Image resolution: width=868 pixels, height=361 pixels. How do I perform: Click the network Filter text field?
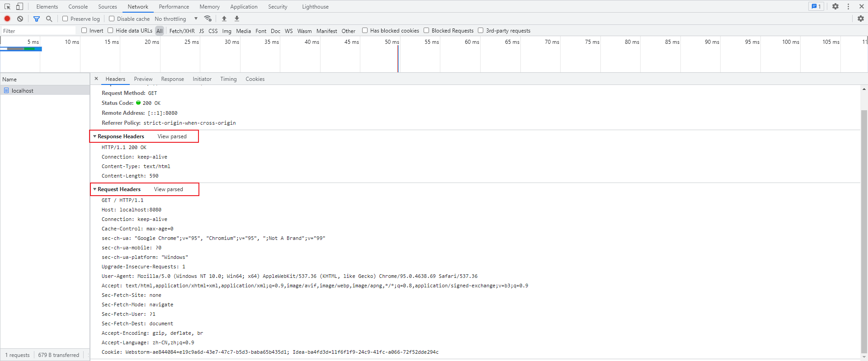pos(39,31)
